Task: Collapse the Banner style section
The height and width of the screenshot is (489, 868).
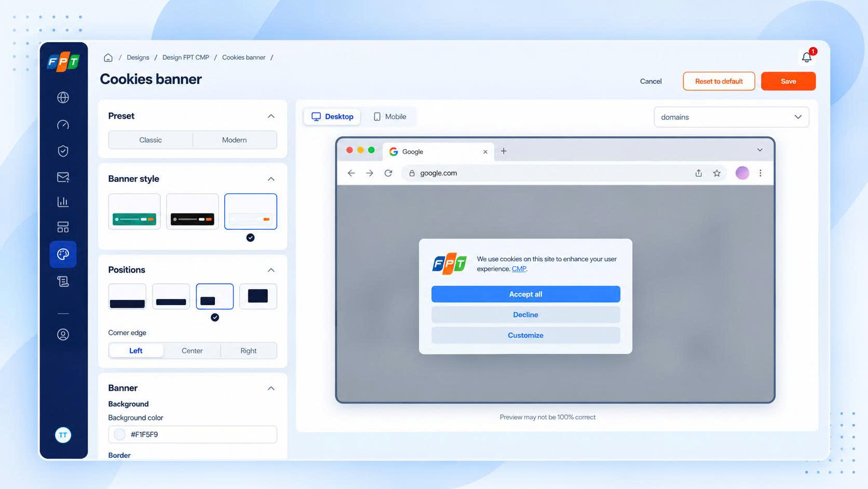Action: (271, 179)
